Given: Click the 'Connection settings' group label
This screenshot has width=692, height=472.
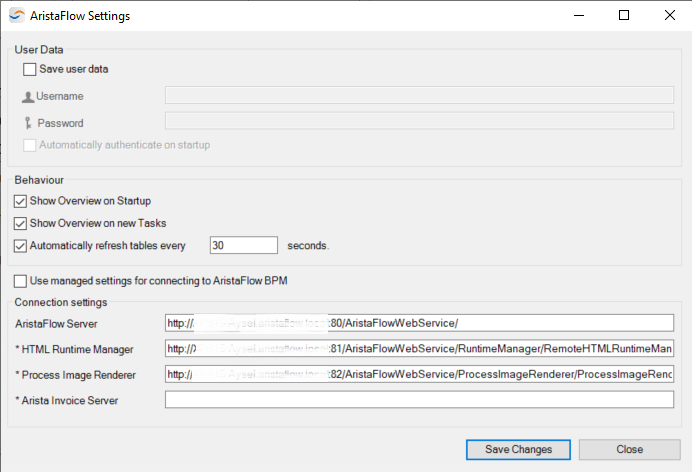Looking at the screenshot, I should pyautogui.click(x=61, y=302).
